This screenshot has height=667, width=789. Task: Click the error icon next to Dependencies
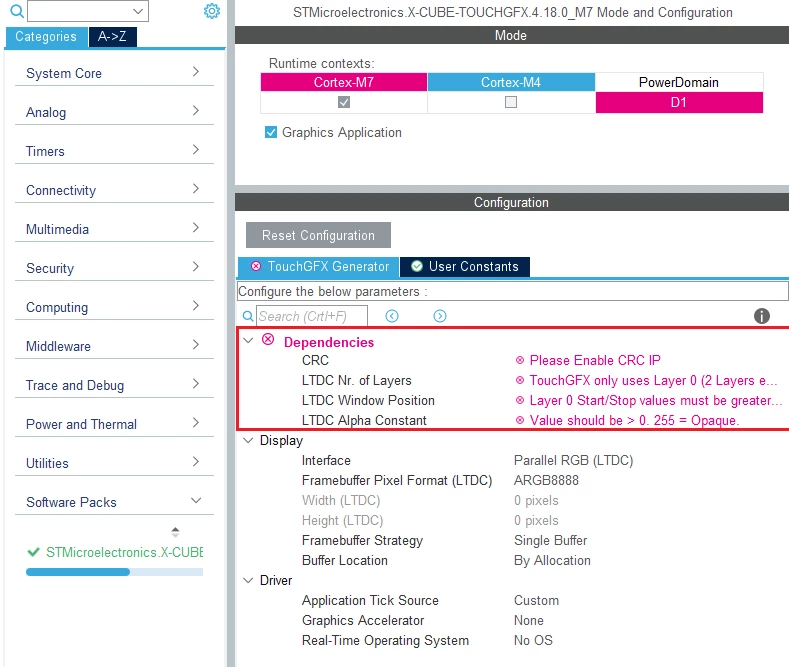(268, 340)
